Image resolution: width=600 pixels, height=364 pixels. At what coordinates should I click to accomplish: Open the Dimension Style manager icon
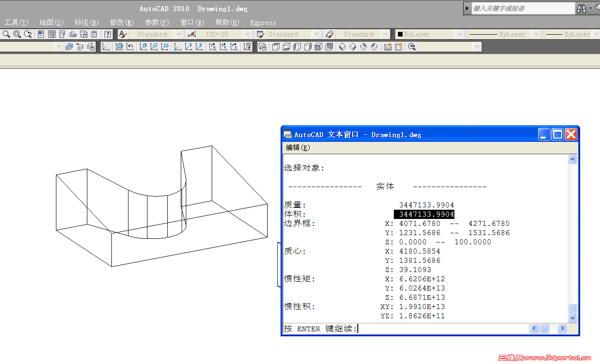[191, 34]
